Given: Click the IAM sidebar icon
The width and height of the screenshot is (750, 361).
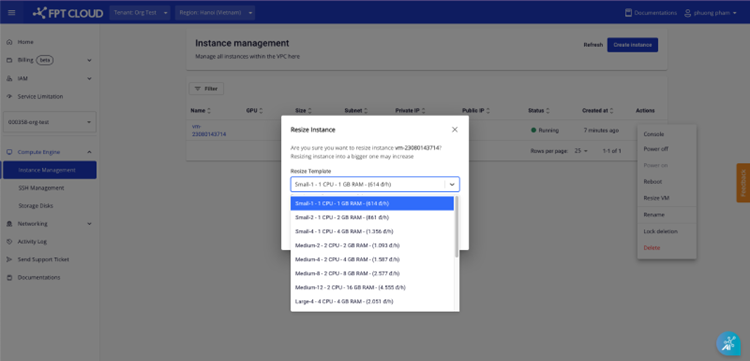Looking at the screenshot, I should pos(9,78).
